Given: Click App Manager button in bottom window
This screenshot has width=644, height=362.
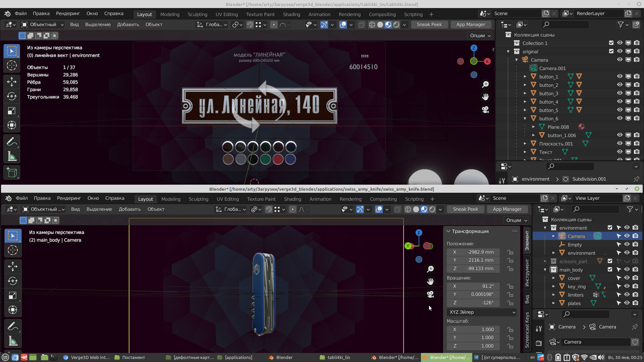Looking at the screenshot, I should [507, 209].
